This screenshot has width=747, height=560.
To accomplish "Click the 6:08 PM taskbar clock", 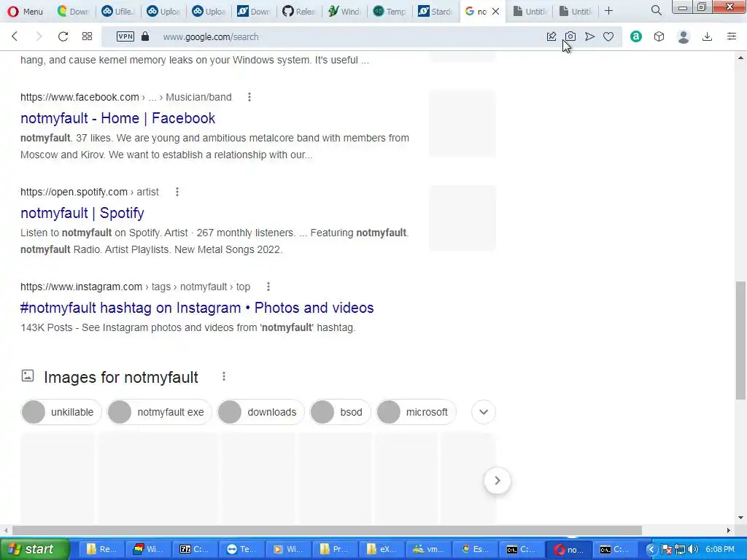I will click(720, 549).
